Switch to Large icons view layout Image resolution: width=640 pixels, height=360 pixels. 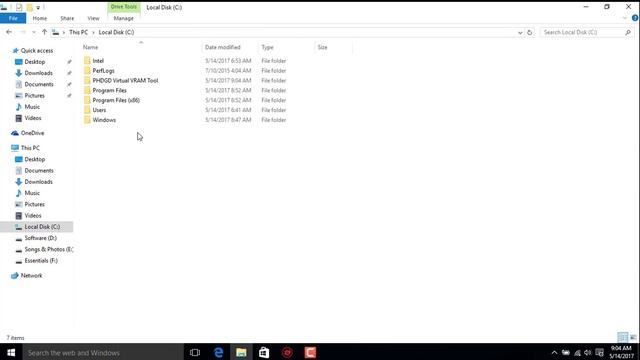(633, 337)
